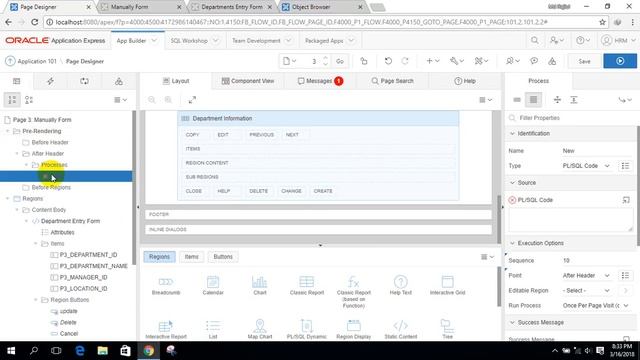Screen dimensions: 640x360
Task: Collapse the Source property group
Action: point(513,183)
